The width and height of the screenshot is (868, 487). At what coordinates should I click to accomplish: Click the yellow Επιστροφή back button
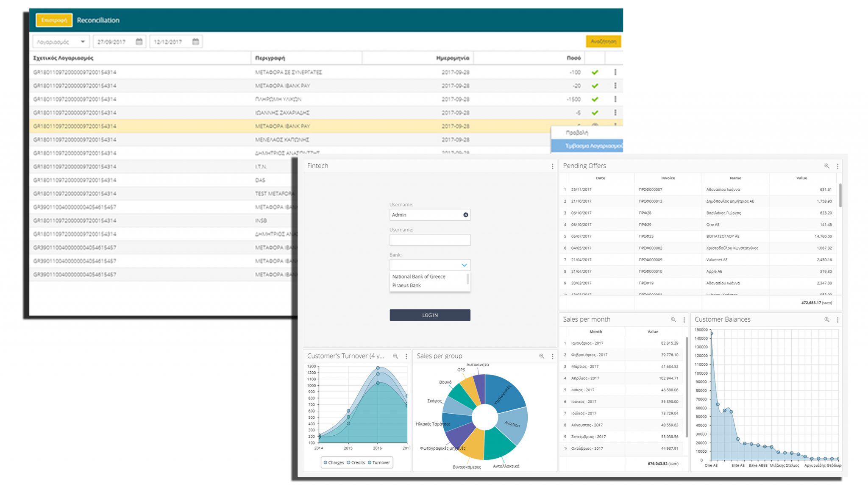54,20
